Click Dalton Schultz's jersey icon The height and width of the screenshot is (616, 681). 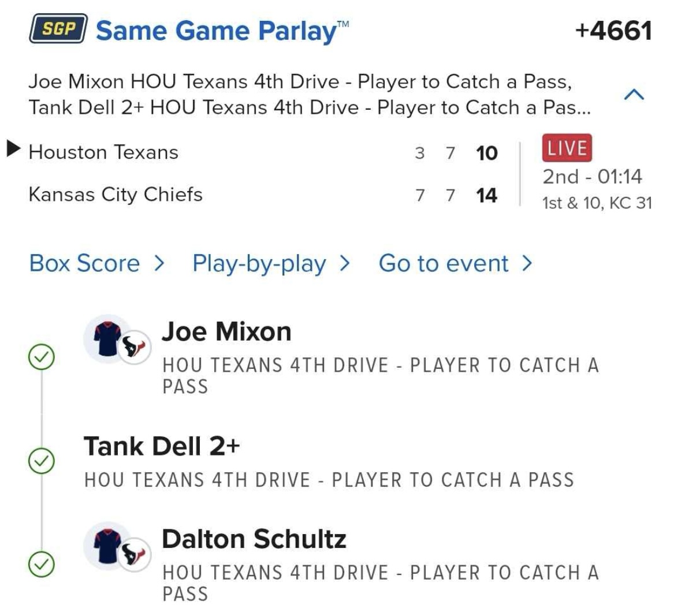pyautogui.click(x=108, y=547)
